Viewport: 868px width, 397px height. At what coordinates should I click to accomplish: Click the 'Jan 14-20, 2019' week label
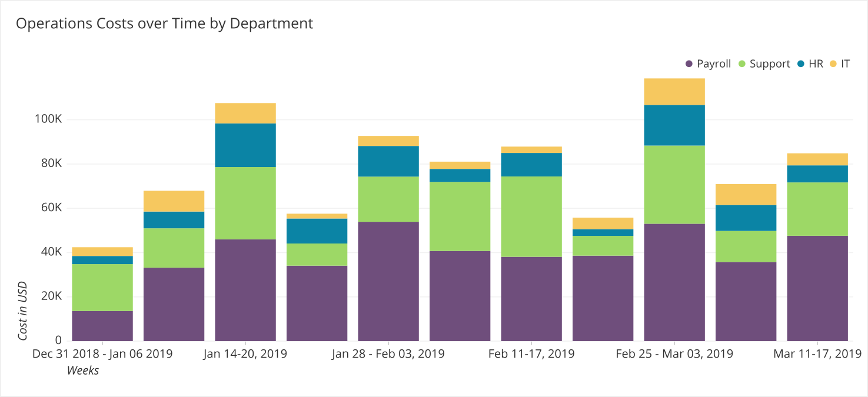click(x=245, y=353)
